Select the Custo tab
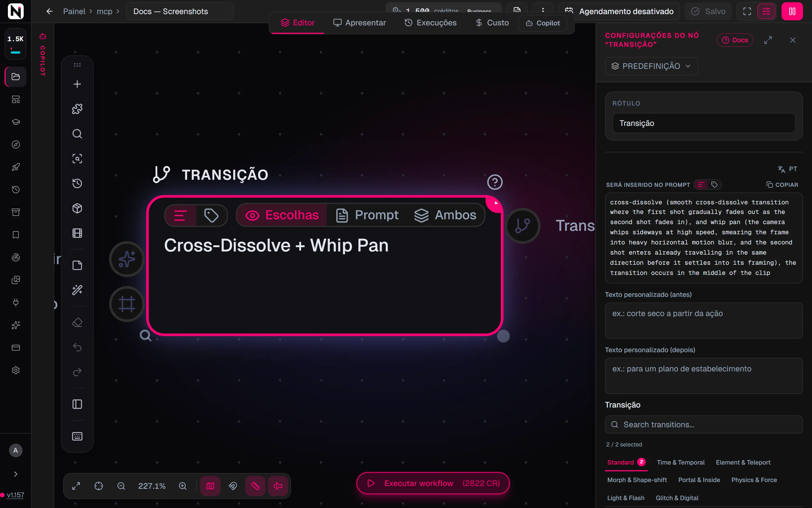This screenshot has height=508, width=812. coord(492,23)
